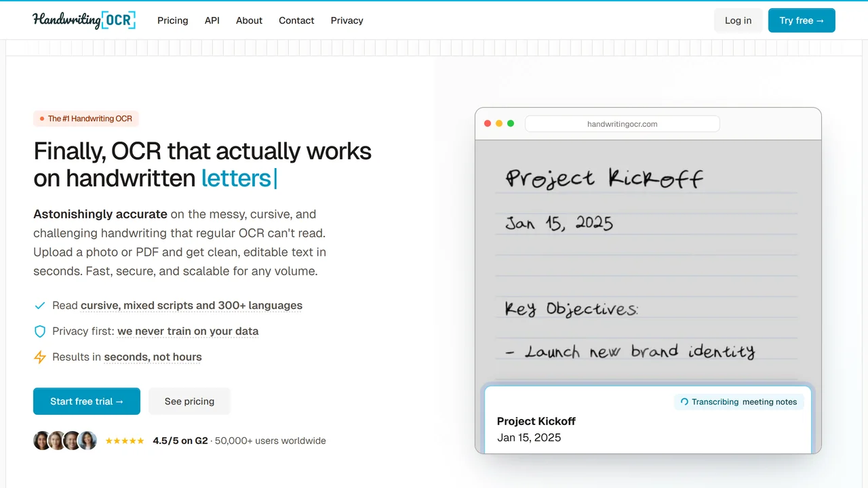The width and height of the screenshot is (868, 488).
Task: Click the typed 'Project Kickoff' transcription title
Action: point(536,421)
